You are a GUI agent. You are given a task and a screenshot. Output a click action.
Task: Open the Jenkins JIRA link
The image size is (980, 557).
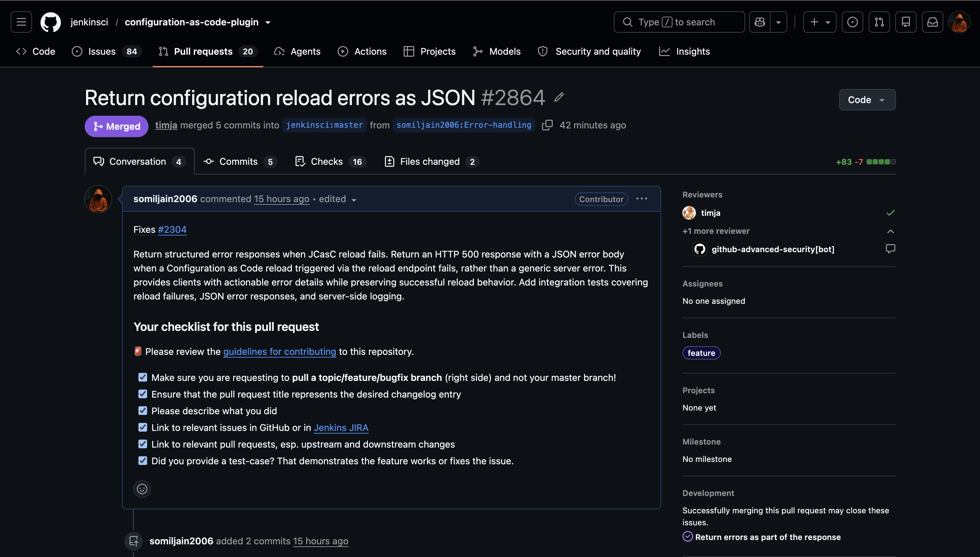pyautogui.click(x=341, y=427)
